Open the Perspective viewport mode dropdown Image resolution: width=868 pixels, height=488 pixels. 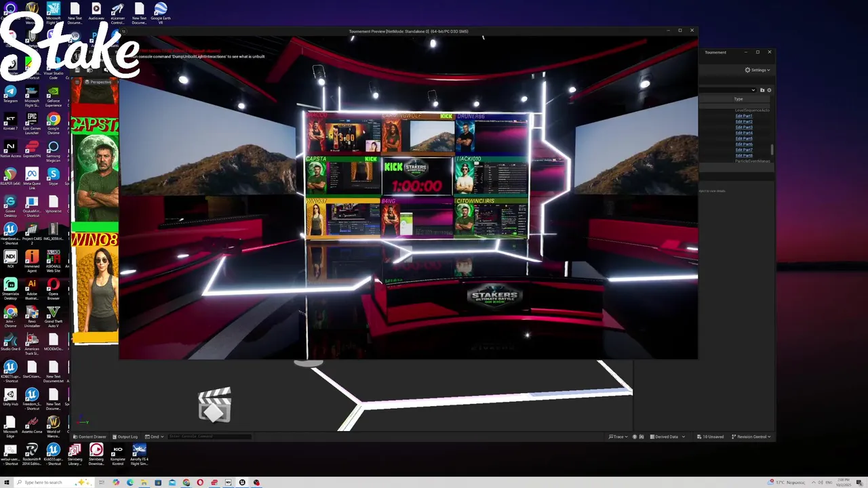coord(99,82)
